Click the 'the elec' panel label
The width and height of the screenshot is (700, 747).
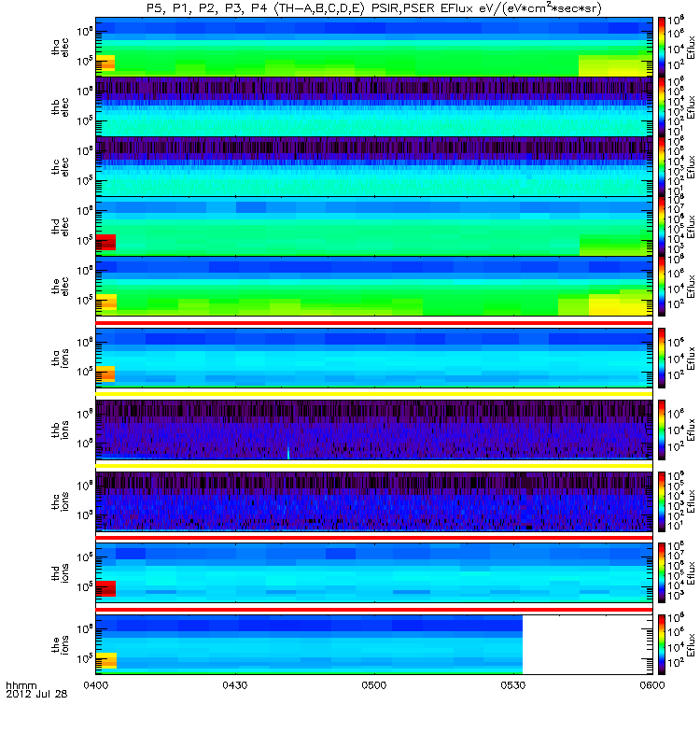click(61, 287)
